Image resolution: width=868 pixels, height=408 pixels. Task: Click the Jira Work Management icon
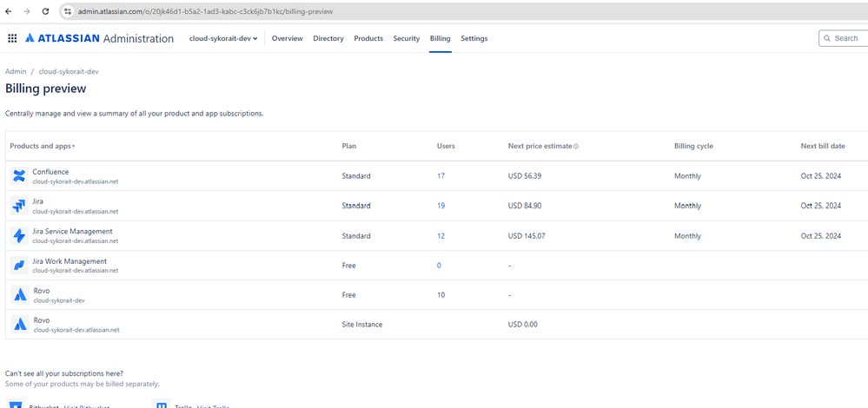[19, 266]
